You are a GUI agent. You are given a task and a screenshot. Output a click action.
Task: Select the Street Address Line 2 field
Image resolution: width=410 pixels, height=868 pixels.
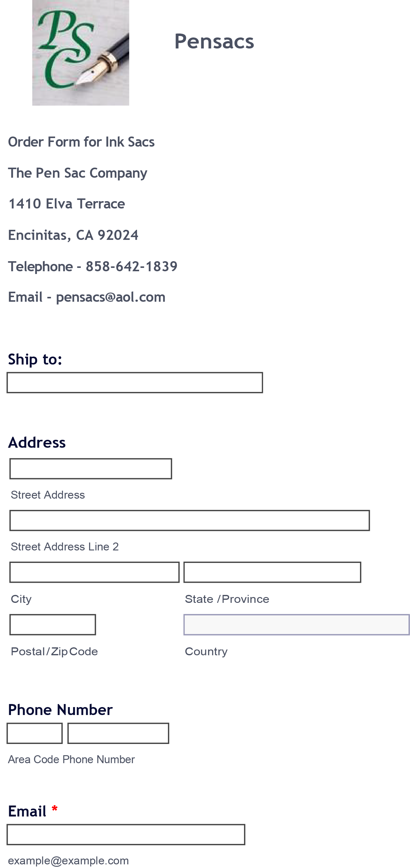tap(190, 521)
